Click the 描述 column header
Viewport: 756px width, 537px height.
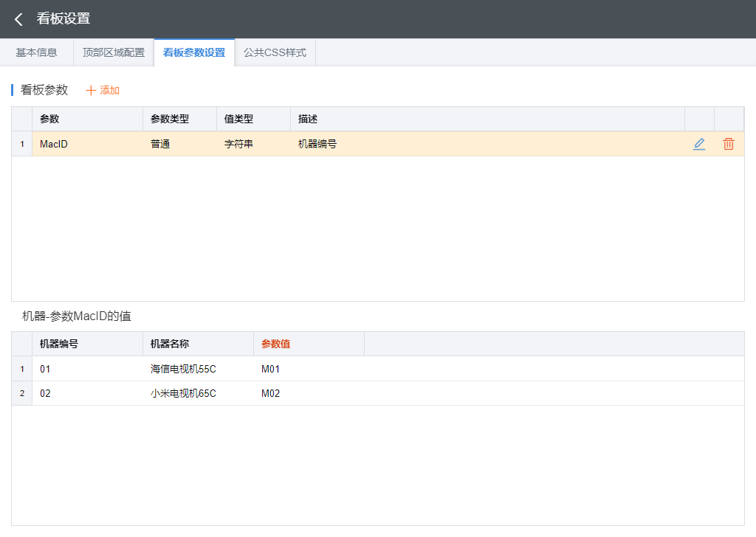[487, 119]
